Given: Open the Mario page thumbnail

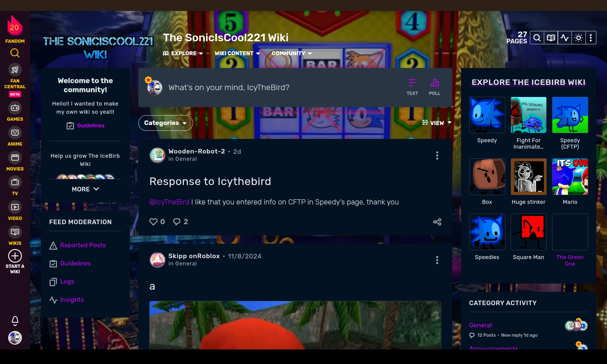Looking at the screenshot, I should [570, 177].
